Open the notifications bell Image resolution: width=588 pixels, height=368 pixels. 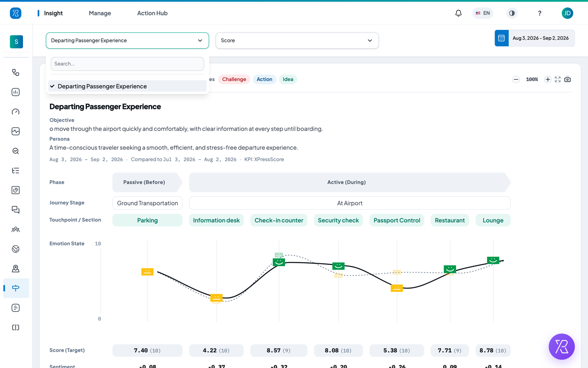coord(459,13)
